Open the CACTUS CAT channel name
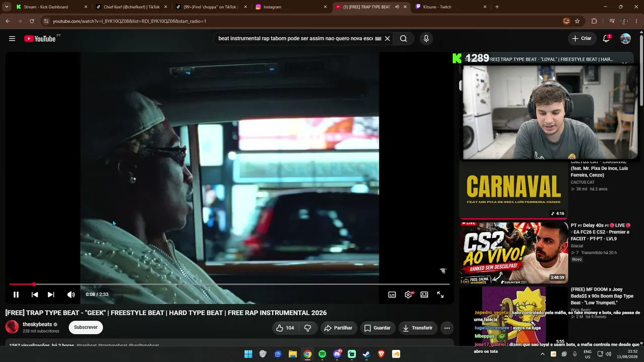The width and height of the screenshot is (644, 362). [x=583, y=182]
